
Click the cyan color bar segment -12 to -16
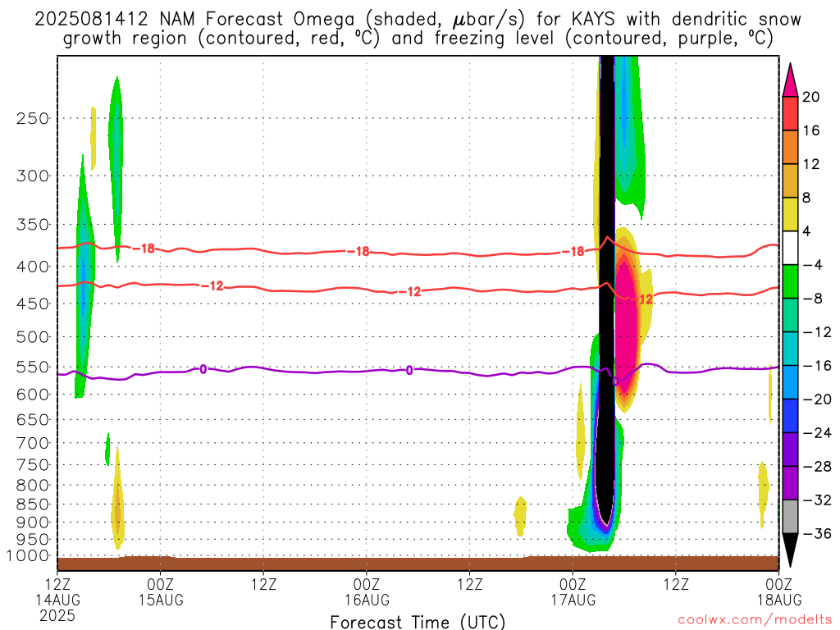click(x=790, y=349)
